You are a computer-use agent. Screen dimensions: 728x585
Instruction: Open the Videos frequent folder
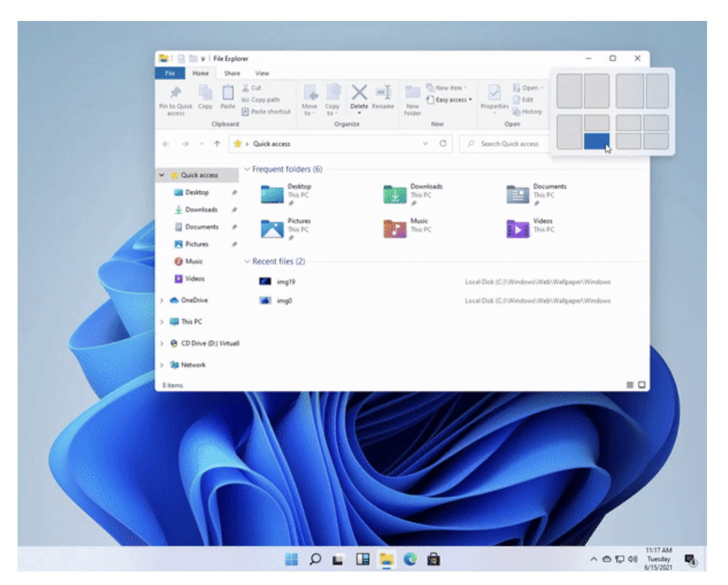[x=530, y=229]
